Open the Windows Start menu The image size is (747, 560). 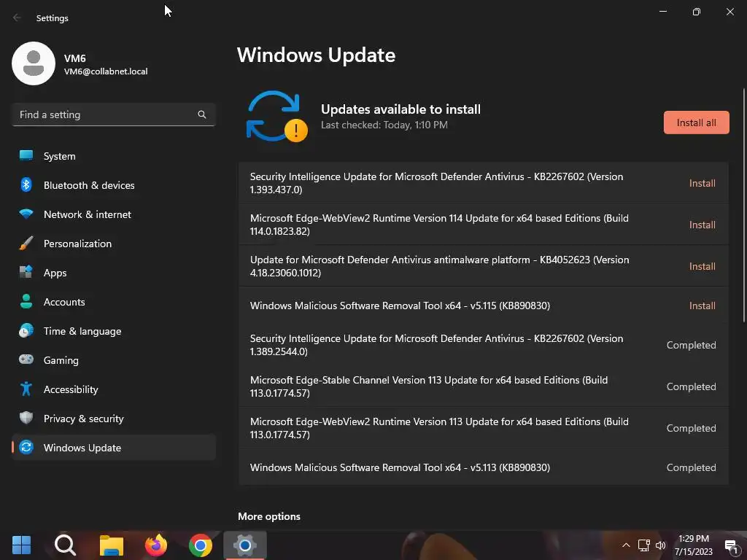point(21,545)
